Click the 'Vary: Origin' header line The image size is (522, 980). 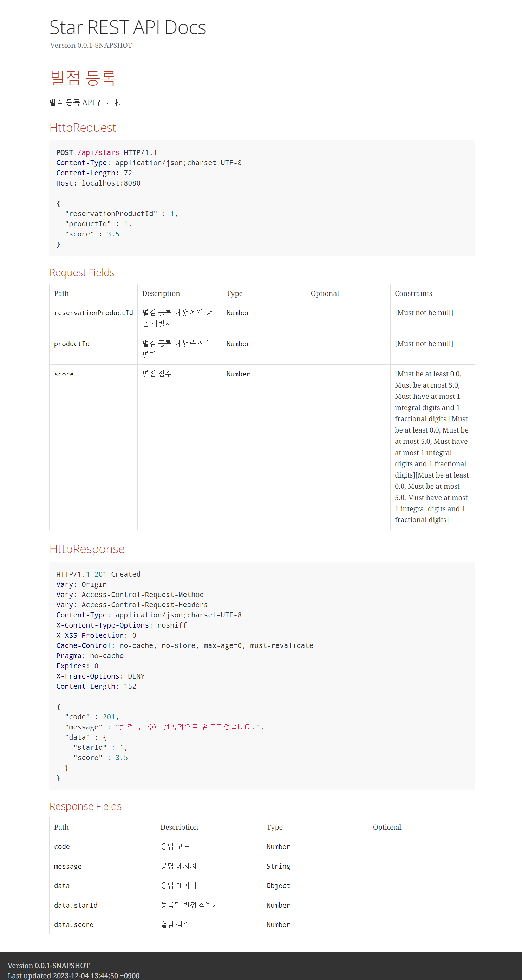[82, 584]
